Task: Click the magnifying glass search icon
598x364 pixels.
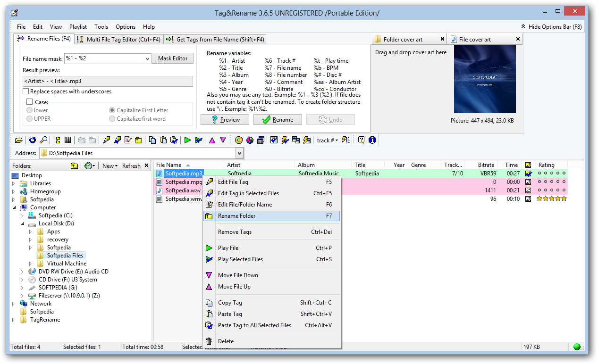Action: [43, 140]
